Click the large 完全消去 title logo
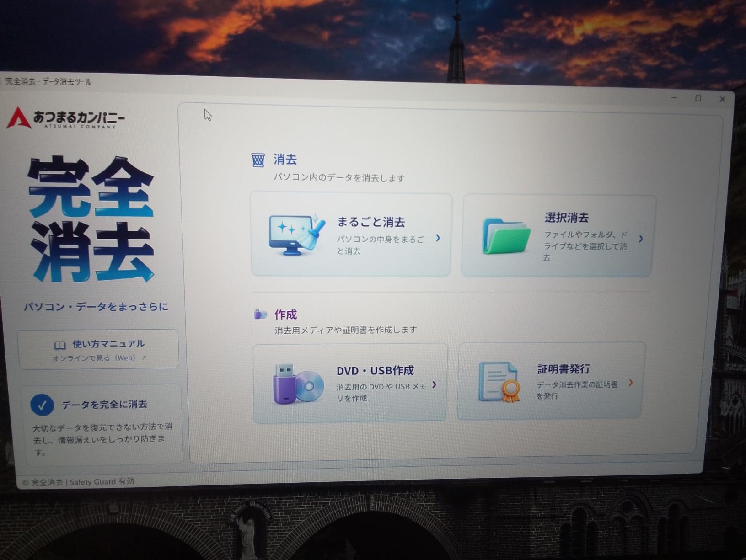 tap(91, 219)
